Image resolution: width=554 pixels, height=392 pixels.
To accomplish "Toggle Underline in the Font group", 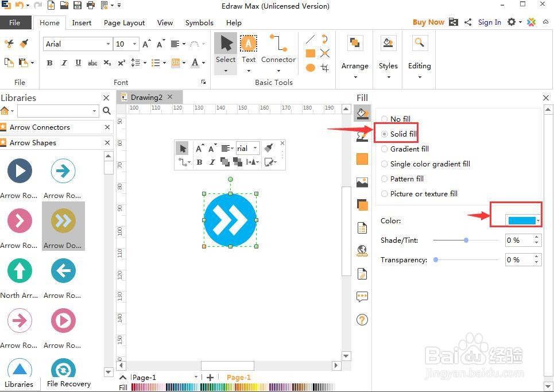I will pyautogui.click(x=78, y=63).
